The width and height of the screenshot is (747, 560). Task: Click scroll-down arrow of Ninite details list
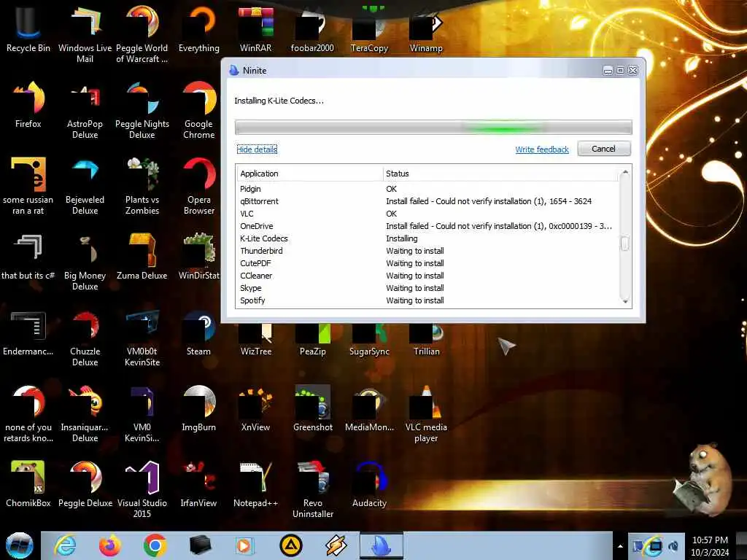(625, 301)
